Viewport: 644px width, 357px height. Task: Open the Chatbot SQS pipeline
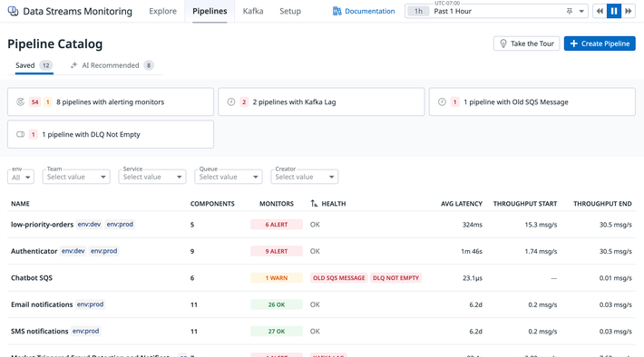(32, 278)
